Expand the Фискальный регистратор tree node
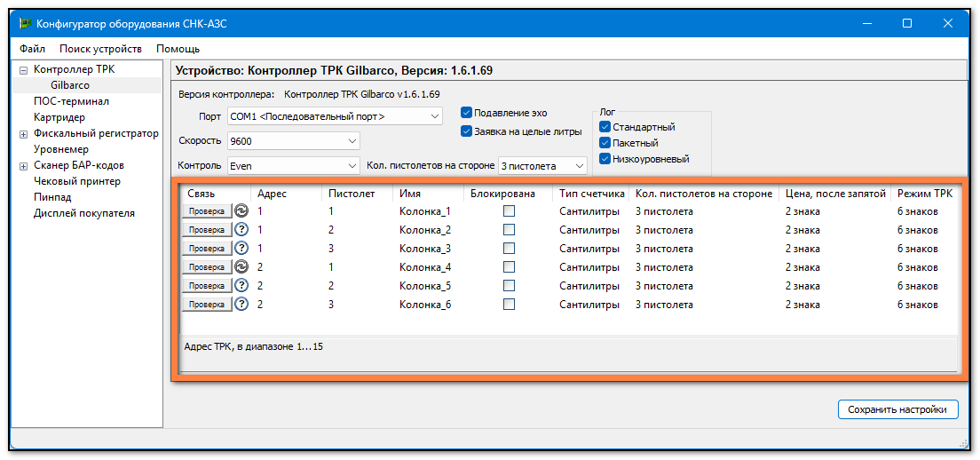This screenshot has width=980, height=460. point(24,134)
